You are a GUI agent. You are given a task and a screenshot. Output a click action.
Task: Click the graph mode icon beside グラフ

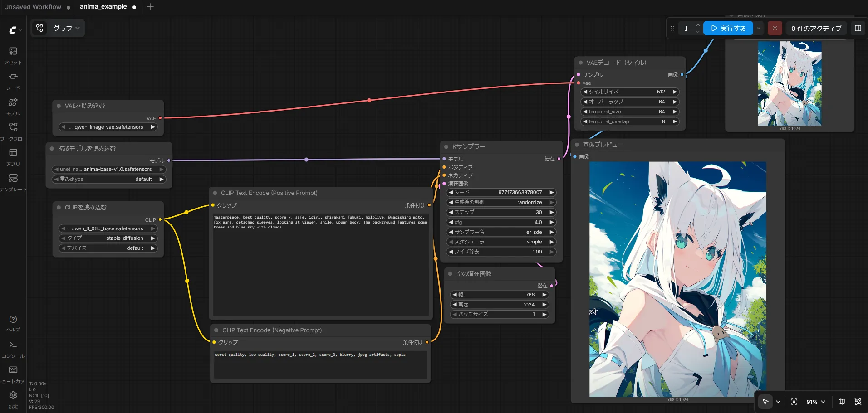tap(40, 28)
